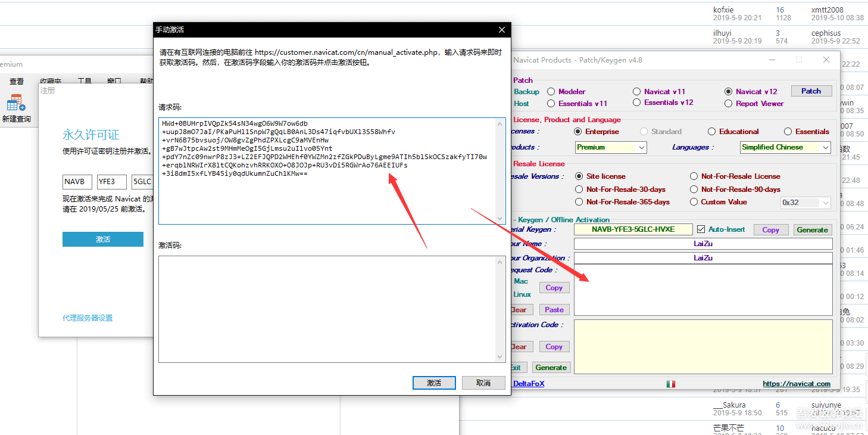Screen dimensions: 868x435
Task: Click the 激活码 box scrollbar up arrow
Action: tap(501, 262)
